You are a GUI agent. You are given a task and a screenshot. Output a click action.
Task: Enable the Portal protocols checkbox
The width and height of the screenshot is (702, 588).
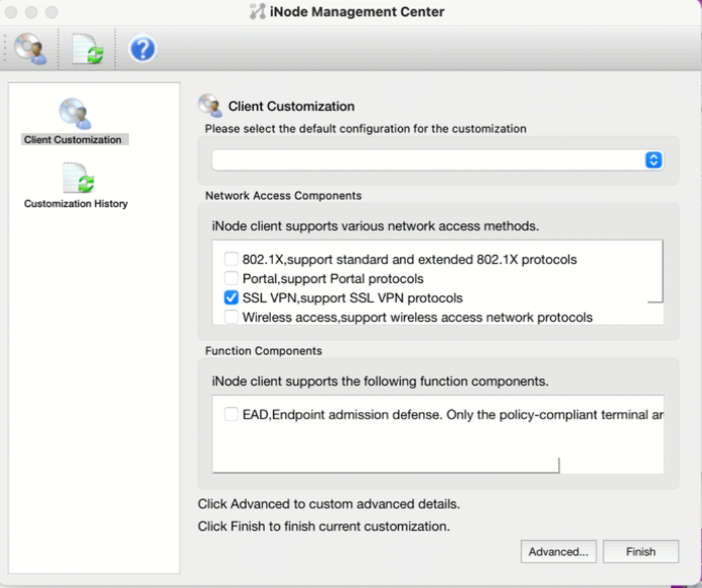click(231, 278)
